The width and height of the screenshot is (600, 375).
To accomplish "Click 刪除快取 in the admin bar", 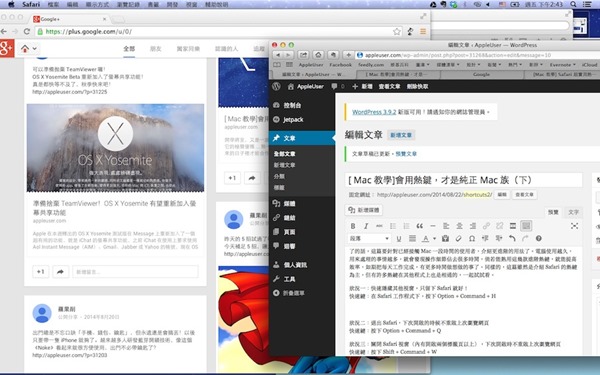I will tap(417, 86).
